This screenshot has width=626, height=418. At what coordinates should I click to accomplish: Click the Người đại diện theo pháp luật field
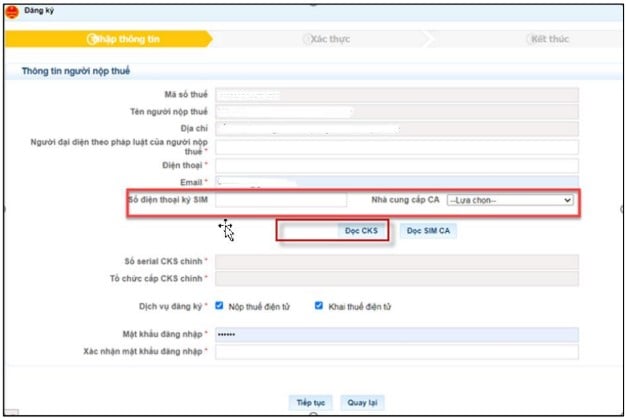click(x=397, y=147)
